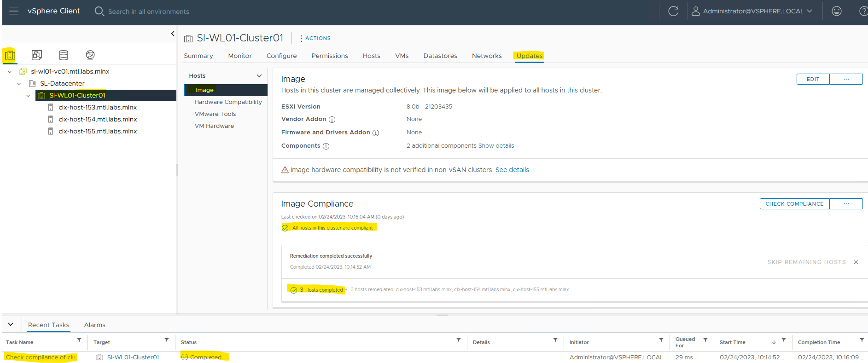Filter the Initiator column
This screenshot has height=363, width=868.
[661, 340]
